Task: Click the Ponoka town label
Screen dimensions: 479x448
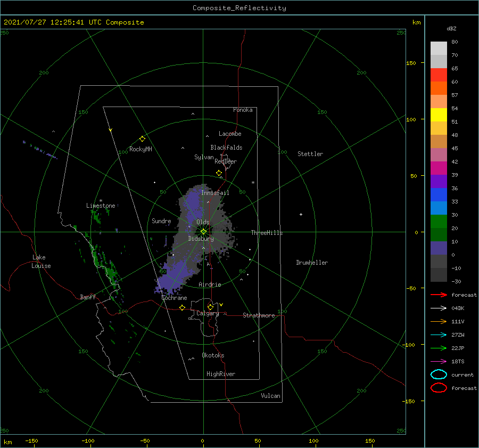Action: [x=243, y=110]
